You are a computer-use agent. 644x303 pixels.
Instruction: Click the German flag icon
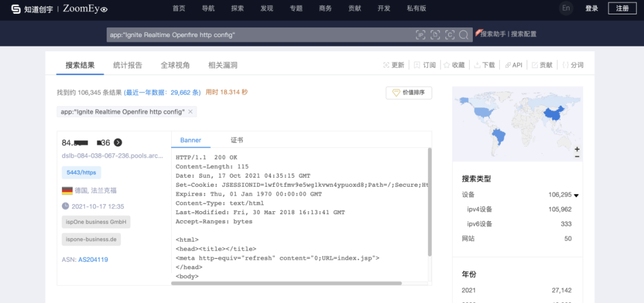click(67, 190)
